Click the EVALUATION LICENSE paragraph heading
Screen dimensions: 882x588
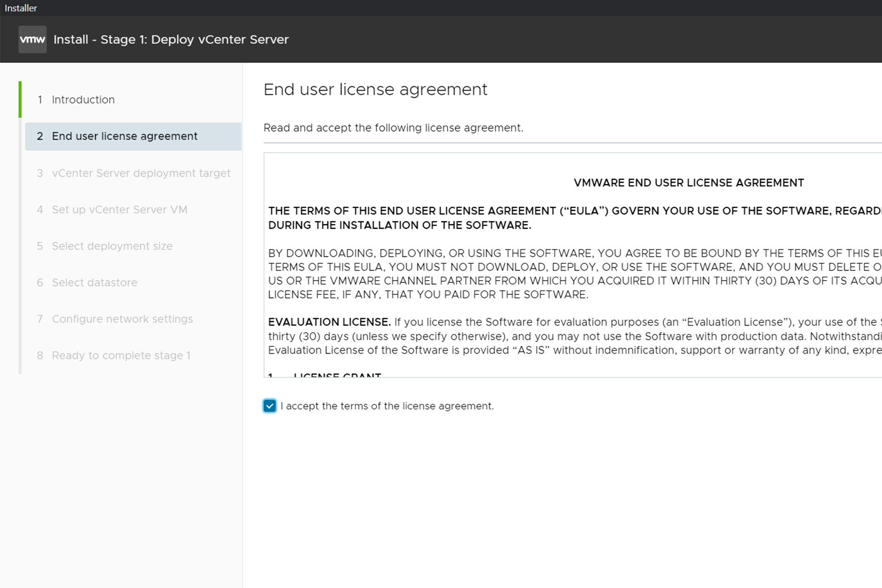tap(329, 322)
